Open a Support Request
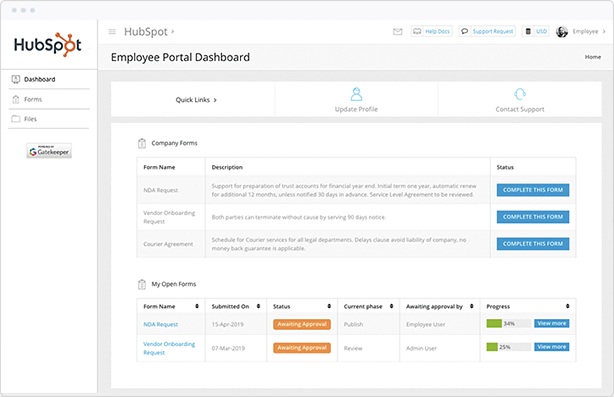Viewport: 614px width, 397px height. 487,31
